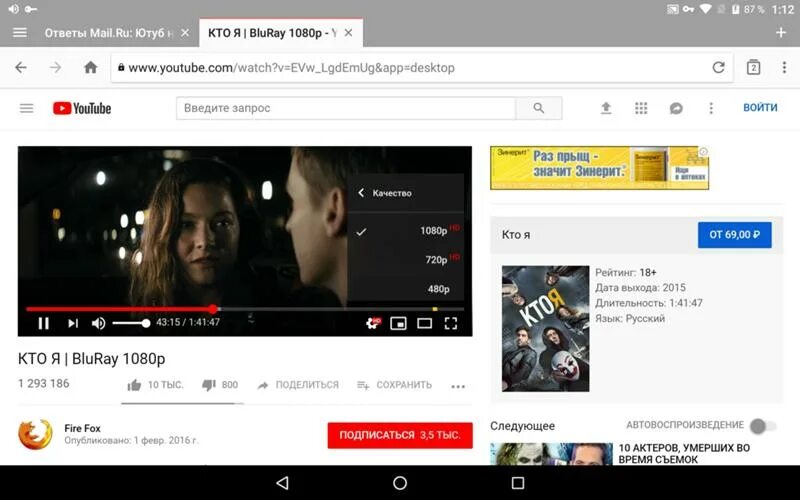Open YouTube guide hamburger menu
The height and width of the screenshot is (500, 800).
27,108
